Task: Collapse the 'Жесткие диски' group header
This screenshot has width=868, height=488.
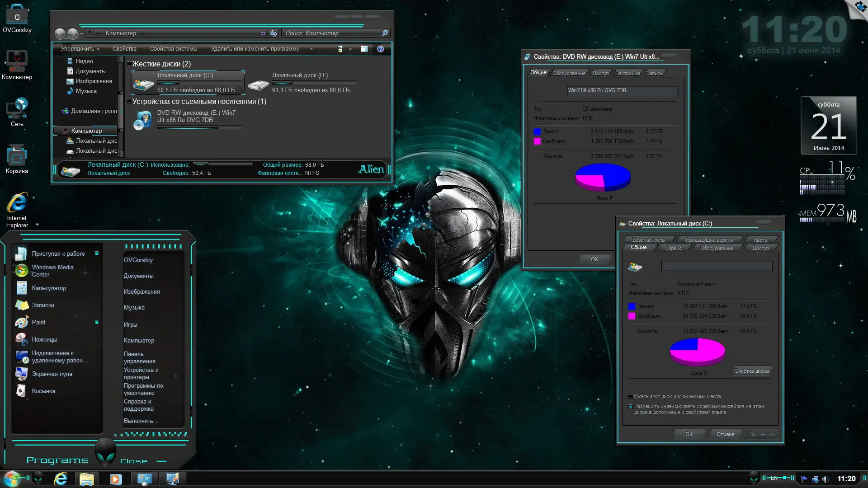Action: [129, 64]
